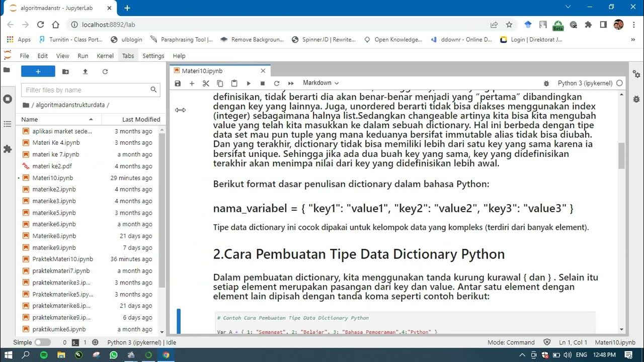Click the Python 3 (ipykernel) kernel name
The image size is (644, 362).
(x=585, y=83)
